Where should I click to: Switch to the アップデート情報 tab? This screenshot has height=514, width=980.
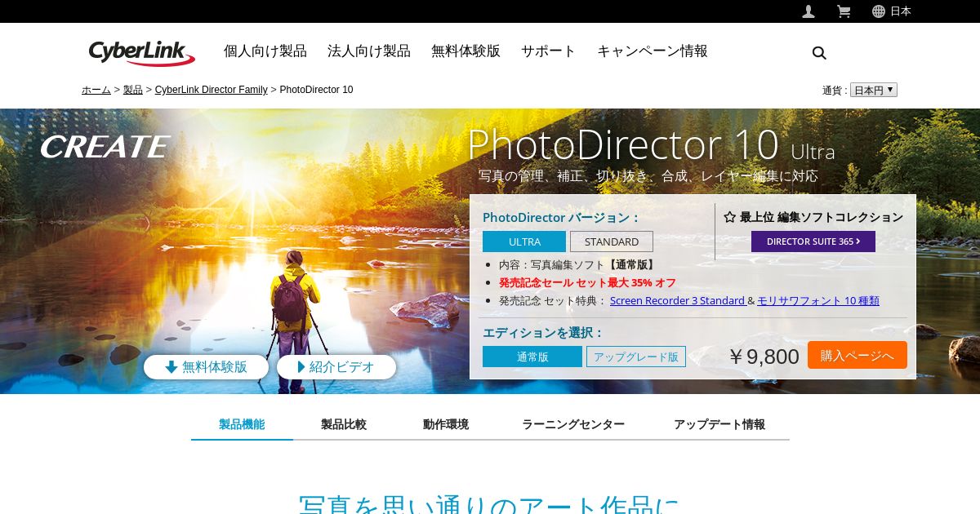(719, 424)
